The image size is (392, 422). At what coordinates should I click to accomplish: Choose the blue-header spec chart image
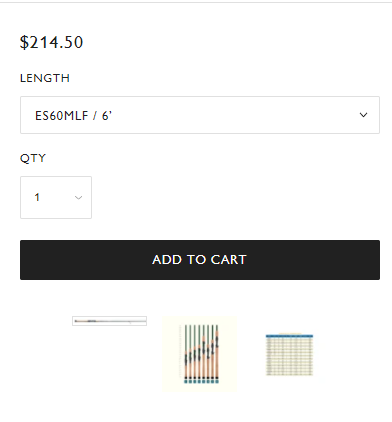coord(289,355)
